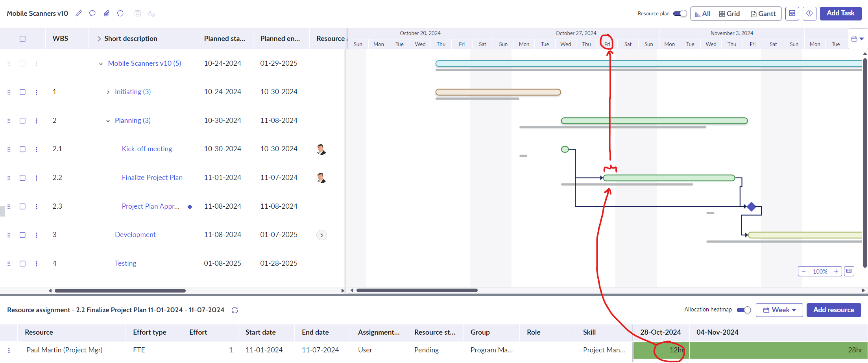Click the 28hr allocation heatmap cell
Image resolution: width=868 pixels, height=363 pixels.
click(778, 350)
